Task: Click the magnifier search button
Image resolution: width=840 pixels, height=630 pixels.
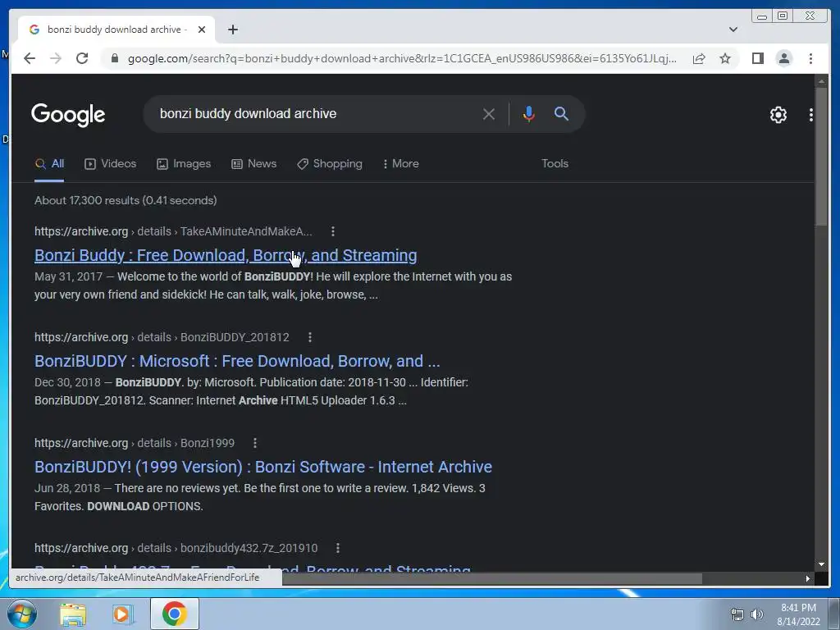Action: (x=561, y=113)
